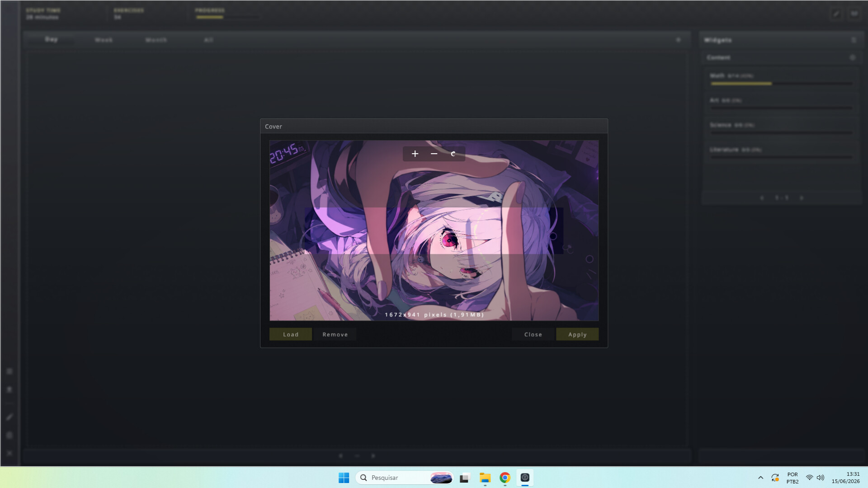Click the circular-arrow reset icon on the cover preview
Viewport: 868px width, 488px height.
453,154
